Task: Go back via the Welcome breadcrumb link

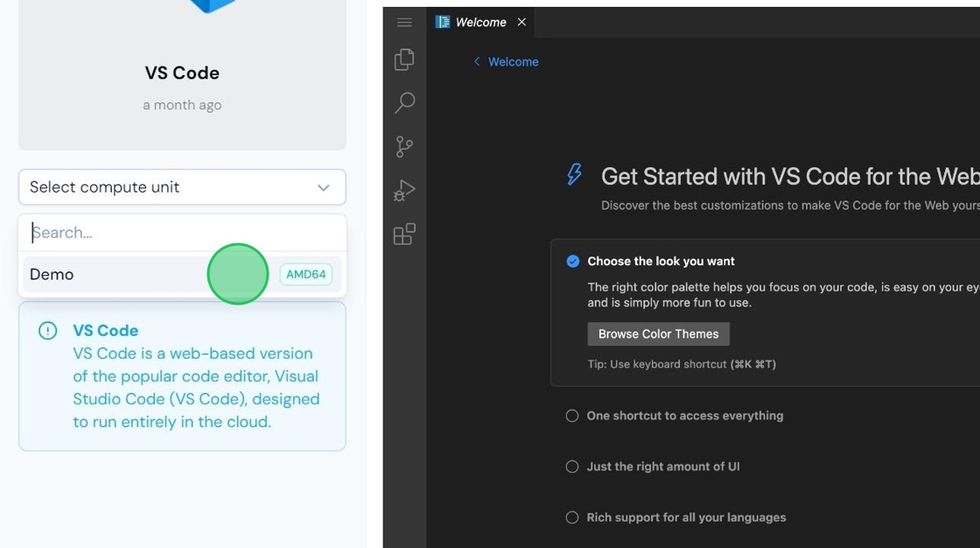Action: click(x=506, y=62)
